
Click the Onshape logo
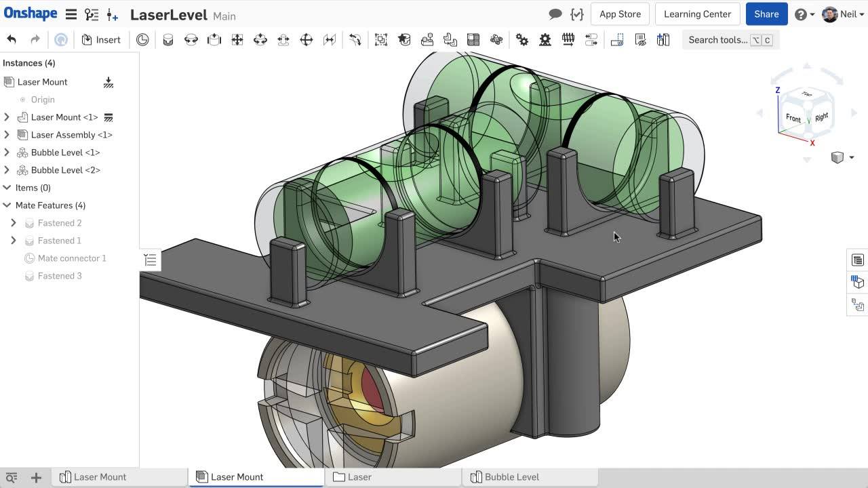pos(31,14)
